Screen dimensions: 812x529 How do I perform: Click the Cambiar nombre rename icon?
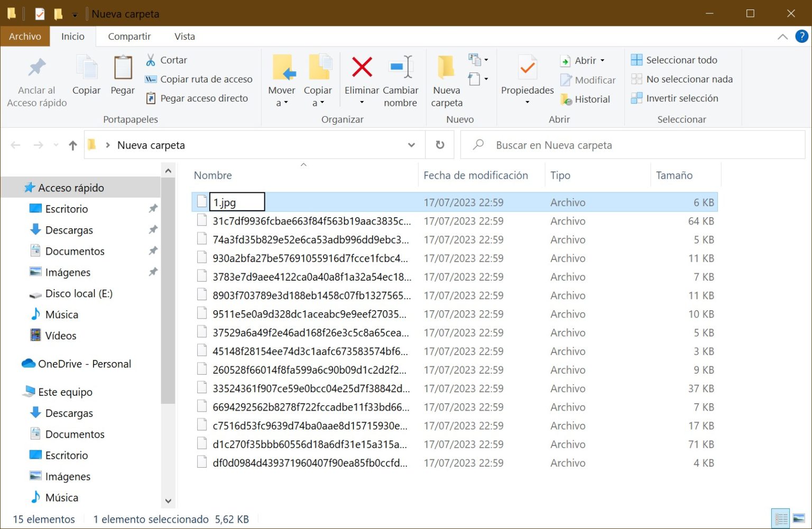(400, 67)
